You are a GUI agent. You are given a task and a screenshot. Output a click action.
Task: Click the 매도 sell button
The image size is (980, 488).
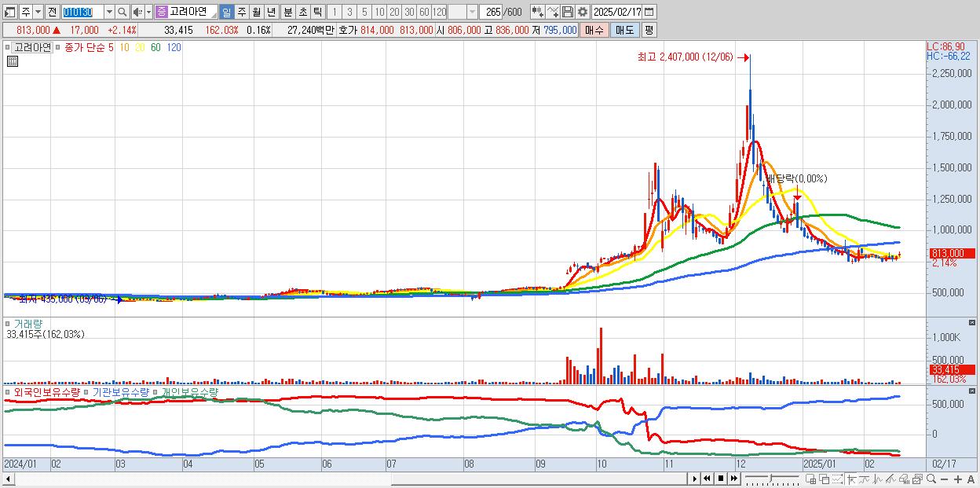click(x=624, y=30)
